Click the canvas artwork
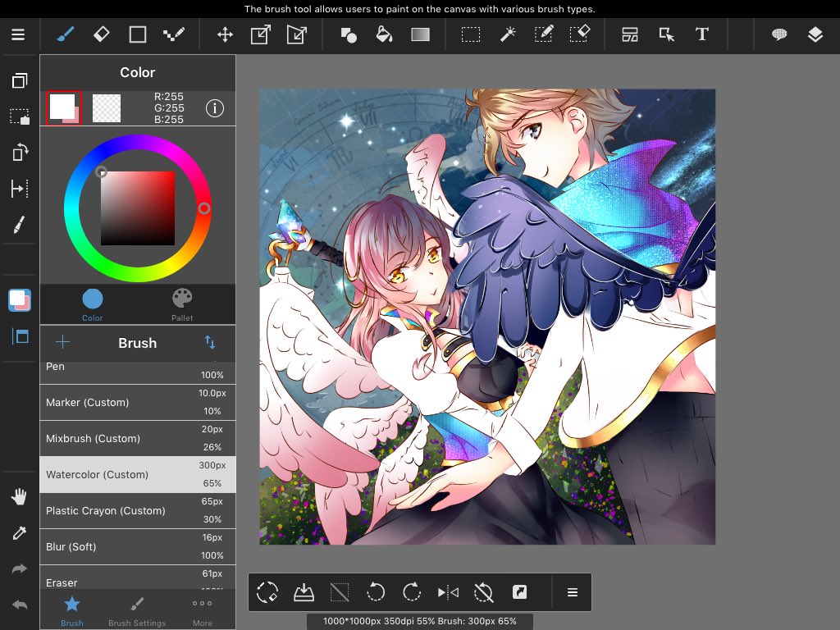This screenshot has width=840, height=630. point(487,317)
